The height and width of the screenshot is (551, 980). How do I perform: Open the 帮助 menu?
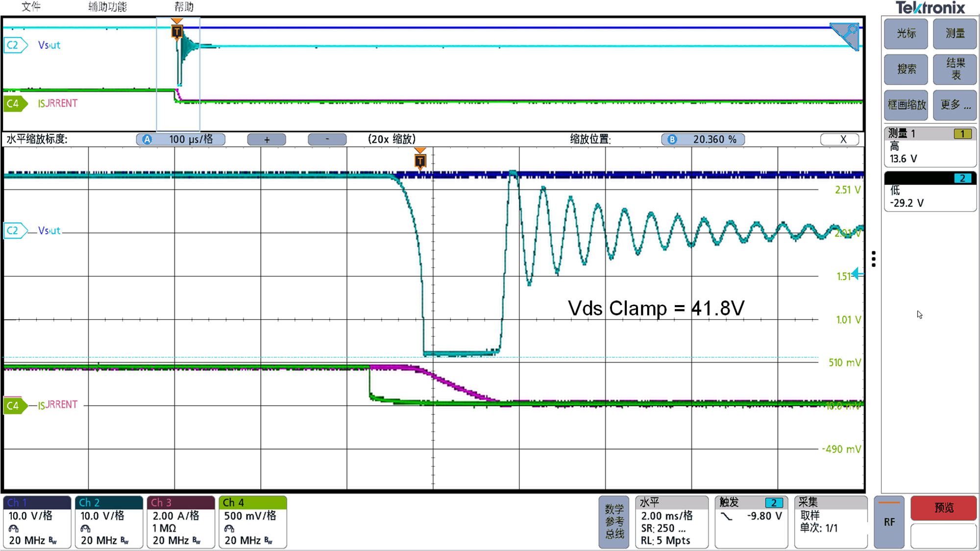pos(184,7)
